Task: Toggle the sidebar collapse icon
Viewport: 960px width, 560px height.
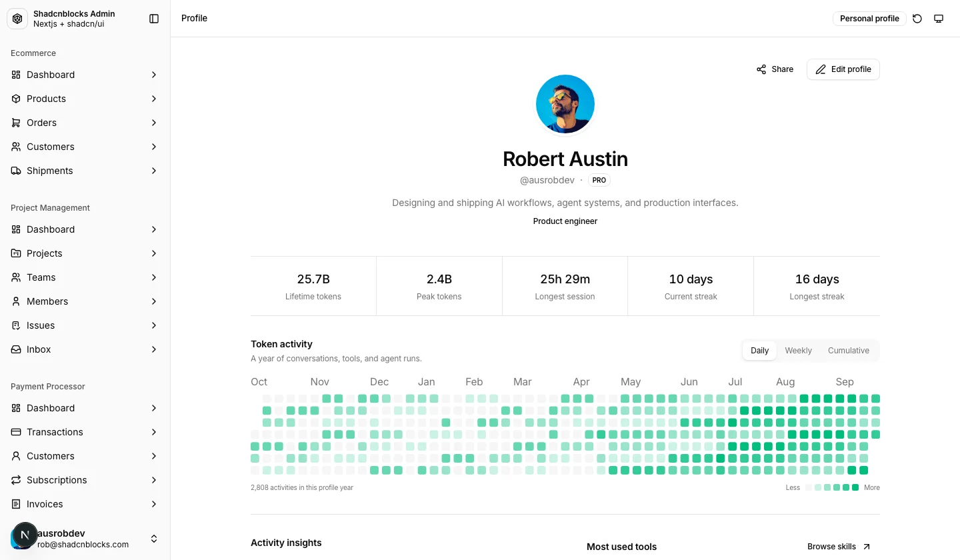Action: point(154,19)
